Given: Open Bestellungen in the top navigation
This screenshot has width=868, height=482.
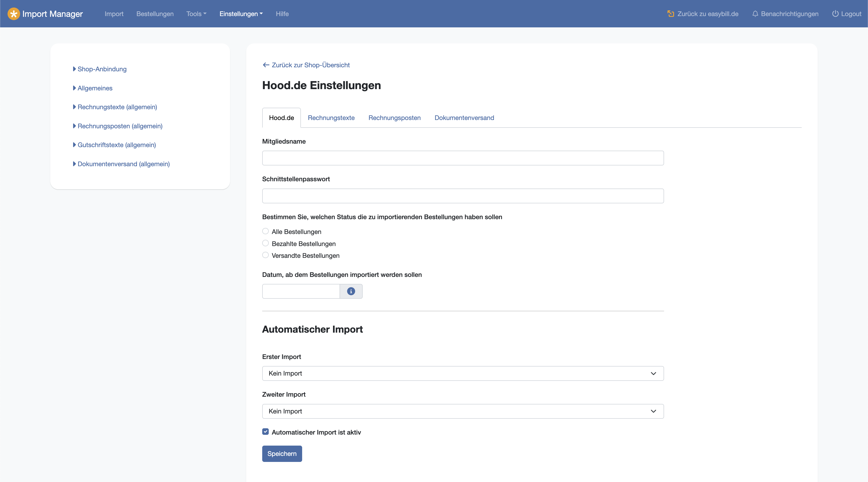Looking at the screenshot, I should 155,14.
